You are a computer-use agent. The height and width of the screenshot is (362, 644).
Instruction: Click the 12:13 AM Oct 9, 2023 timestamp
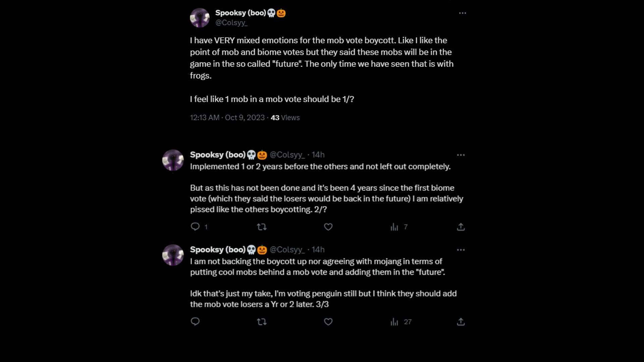pyautogui.click(x=227, y=118)
